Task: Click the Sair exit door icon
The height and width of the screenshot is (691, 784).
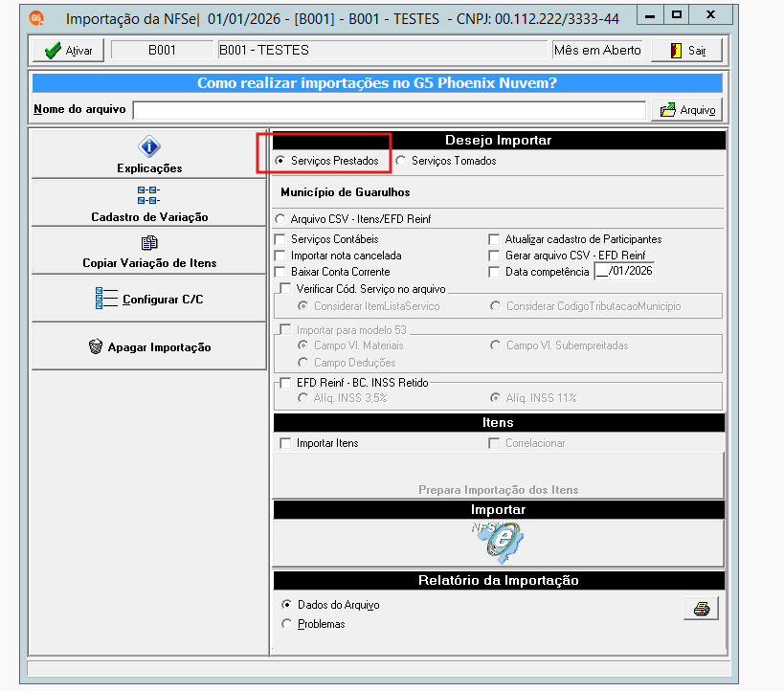Action: [676, 51]
